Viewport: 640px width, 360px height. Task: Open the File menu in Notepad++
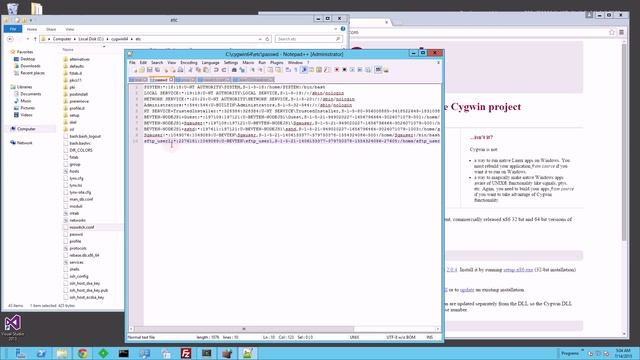[x=132, y=62]
